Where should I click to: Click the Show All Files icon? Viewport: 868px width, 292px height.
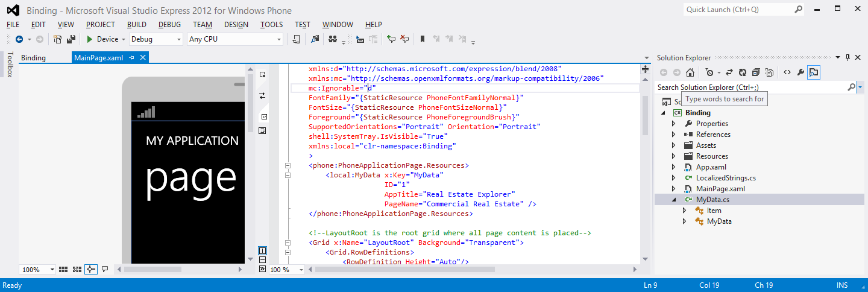pos(770,72)
